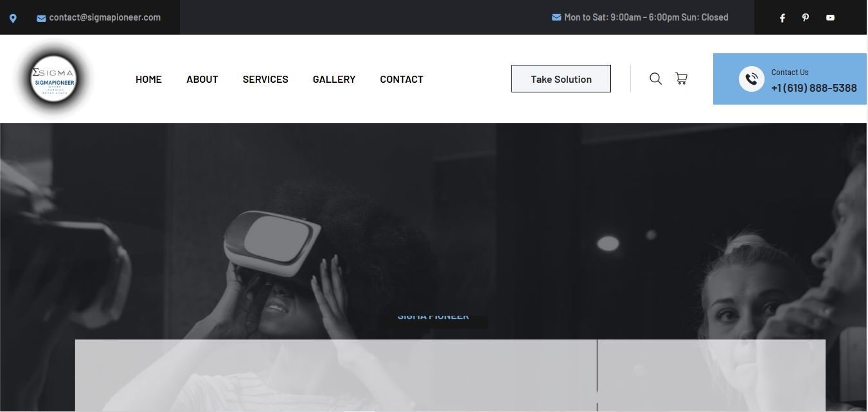868x412 pixels.
Task: Click the contact@sigmapioneer.com email link
Action: coord(105,17)
